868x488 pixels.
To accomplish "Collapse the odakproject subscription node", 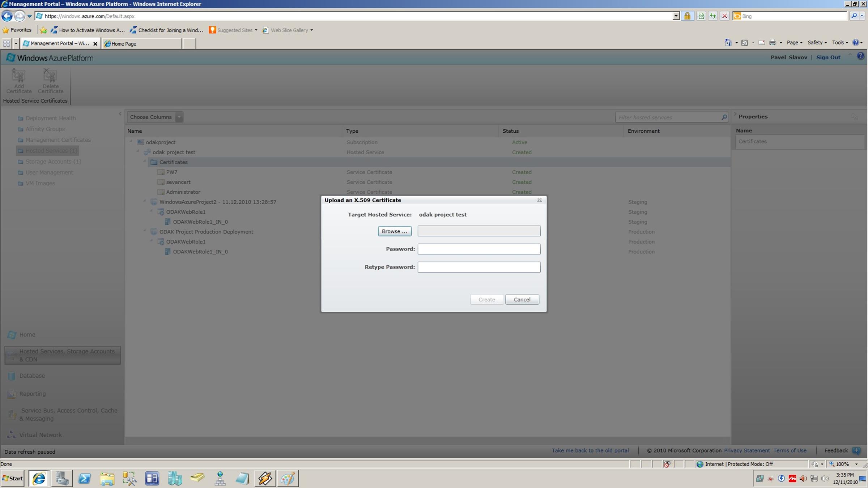I will coord(131,141).
